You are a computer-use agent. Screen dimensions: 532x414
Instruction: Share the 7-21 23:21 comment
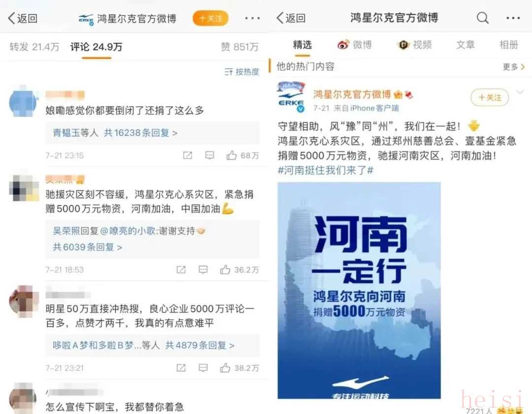click(x=181, y=368)
